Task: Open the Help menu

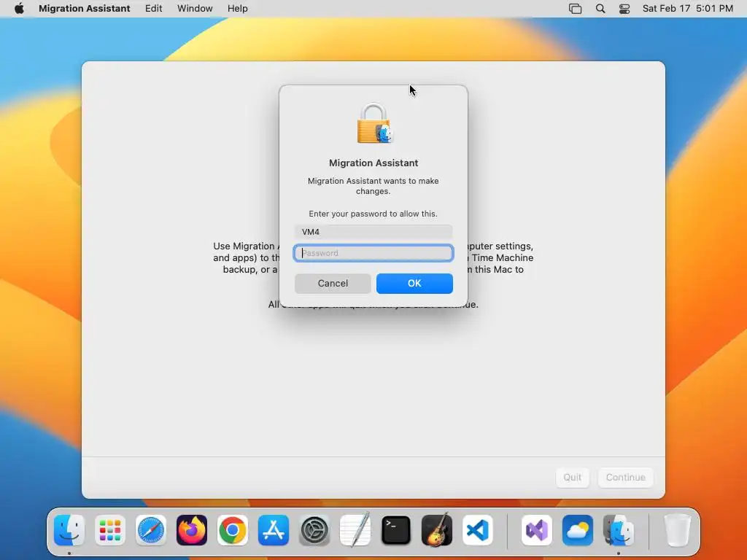Action: point(237,9)
